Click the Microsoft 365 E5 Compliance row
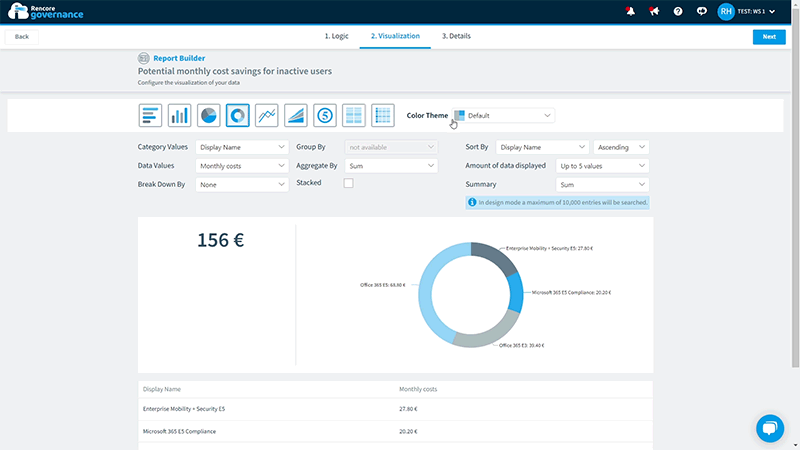Image resolution: width=800 pixels, height=450 pixels. [395, 432]
